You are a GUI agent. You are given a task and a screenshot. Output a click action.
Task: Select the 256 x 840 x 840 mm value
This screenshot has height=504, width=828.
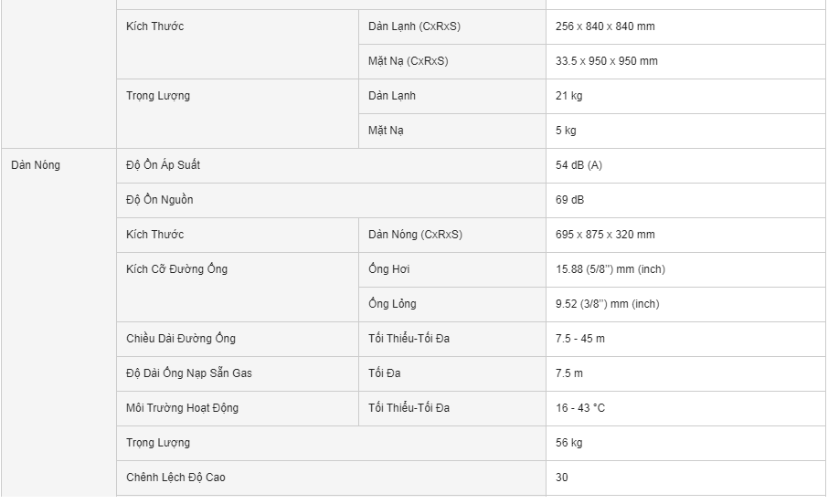point(605,26)
